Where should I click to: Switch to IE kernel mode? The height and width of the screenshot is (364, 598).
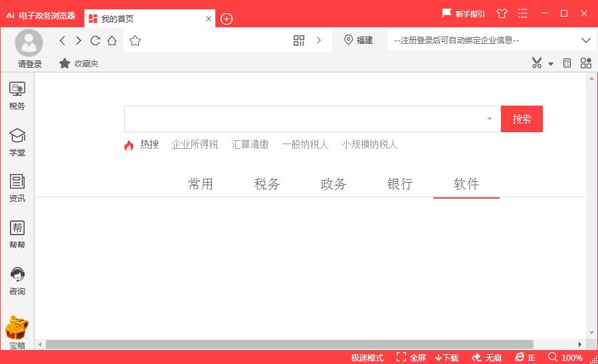click(525, 357)
